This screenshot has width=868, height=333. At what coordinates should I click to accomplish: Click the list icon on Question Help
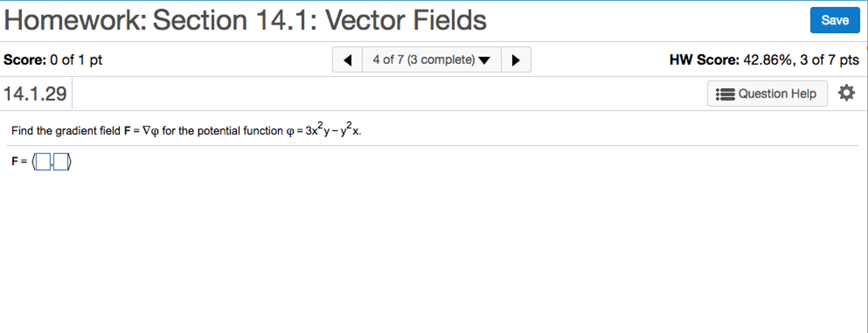point(725,93)
